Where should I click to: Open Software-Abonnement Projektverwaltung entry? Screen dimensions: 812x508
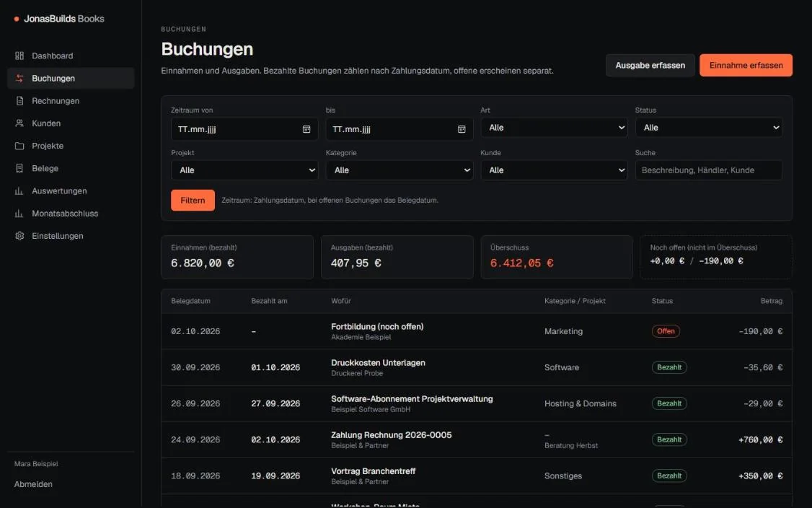point(412,399)
